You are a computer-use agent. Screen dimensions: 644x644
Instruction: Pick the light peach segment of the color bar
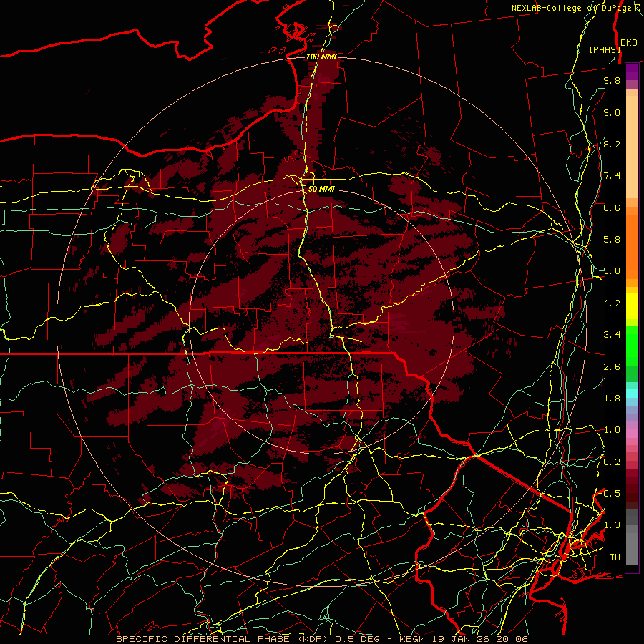[x=632, y=147]
